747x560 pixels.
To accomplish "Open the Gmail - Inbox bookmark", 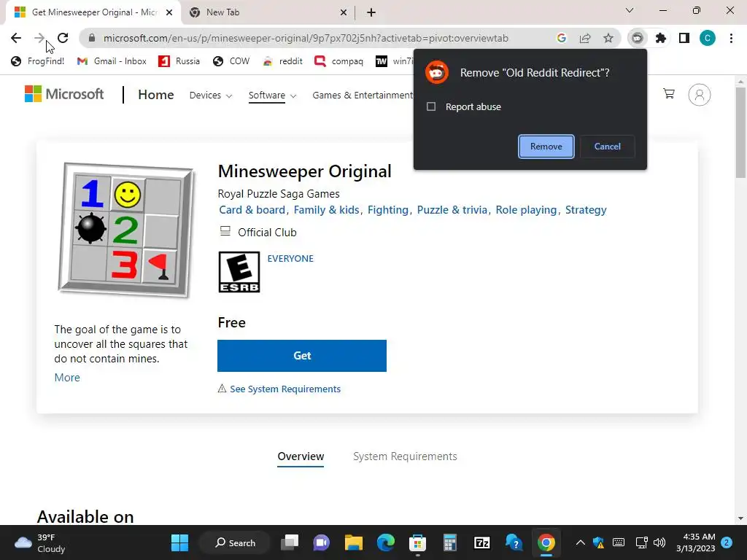I will click(112, 61).
